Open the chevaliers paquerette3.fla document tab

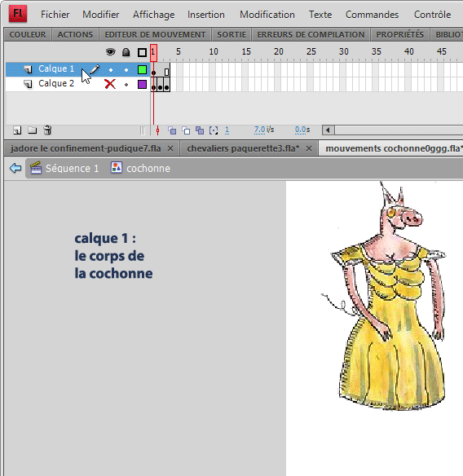[x=243, y=148]
